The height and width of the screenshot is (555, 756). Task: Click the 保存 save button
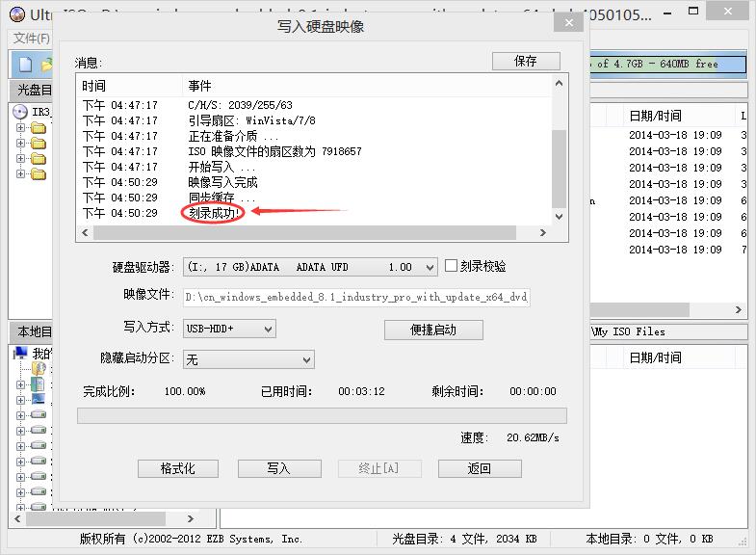pyautogui.click(x=526, y=62)
